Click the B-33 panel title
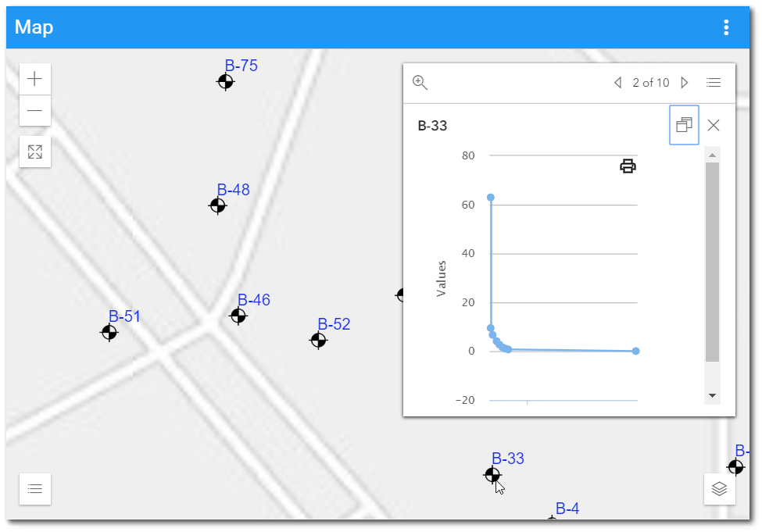 [432, 125]
